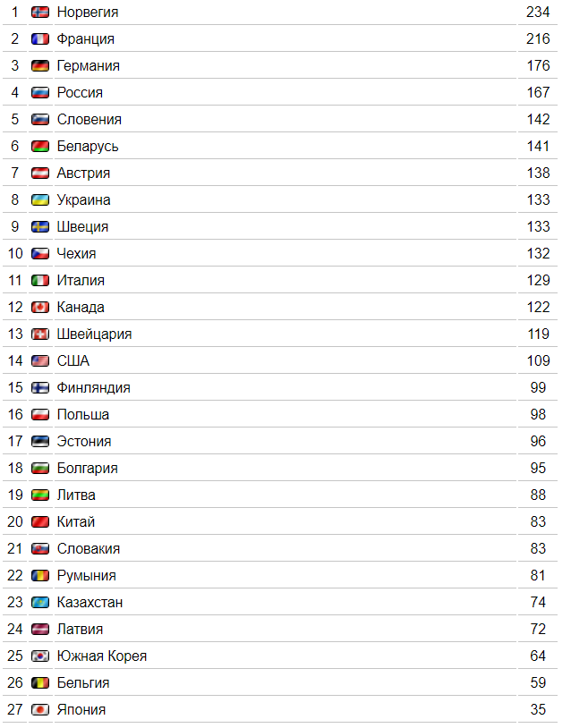571x728 pixels.
Task: Click the Germany flag icon
Action: (x=40, y=66)
